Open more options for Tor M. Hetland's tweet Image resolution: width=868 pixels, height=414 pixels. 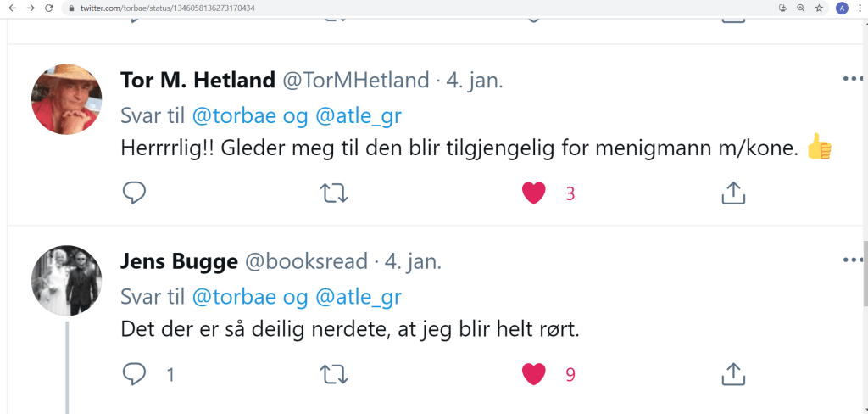coord(852,80)
